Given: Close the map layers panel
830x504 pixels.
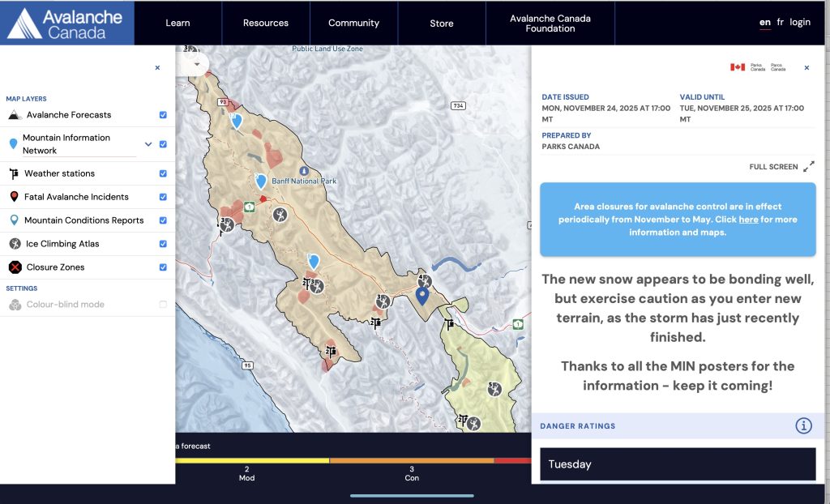Looking at the screenshot, I should click(x=157, y=68).
